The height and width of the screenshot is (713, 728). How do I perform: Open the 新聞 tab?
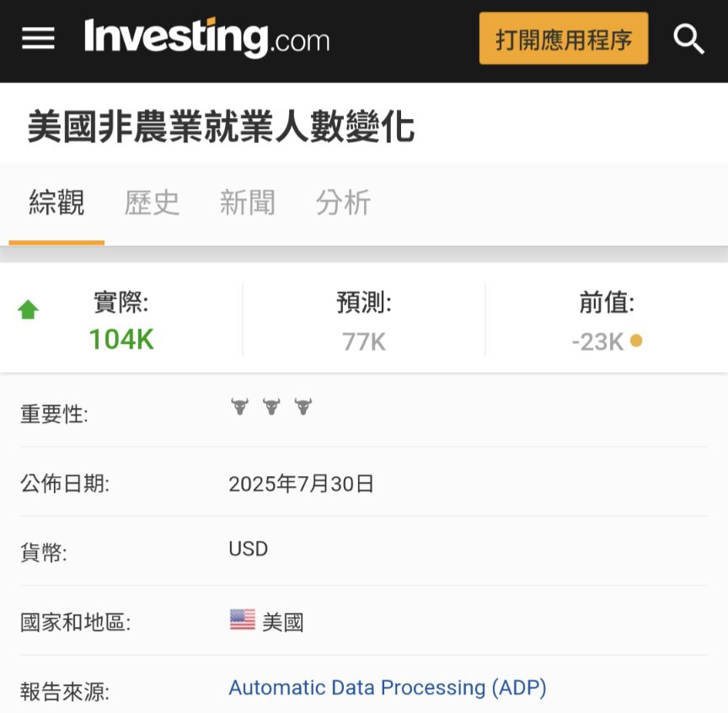coord(248,203)
